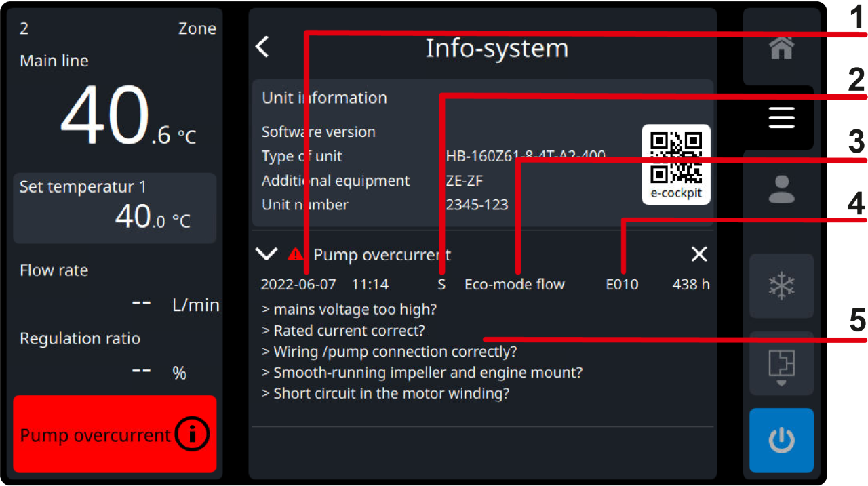Tap the info circle icon in alarm banner
Viewport: 868px width, 486px height.
click(192, 434)
